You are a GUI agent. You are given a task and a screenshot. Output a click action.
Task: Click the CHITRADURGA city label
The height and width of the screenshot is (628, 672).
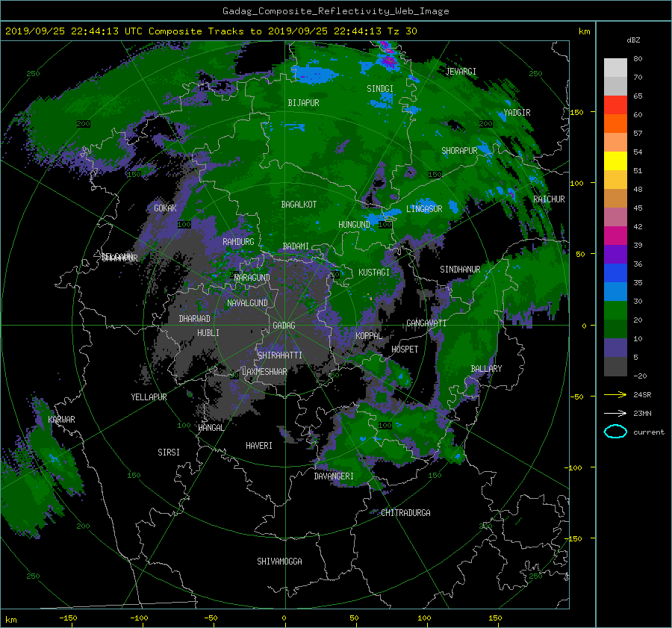coord(405,513)
